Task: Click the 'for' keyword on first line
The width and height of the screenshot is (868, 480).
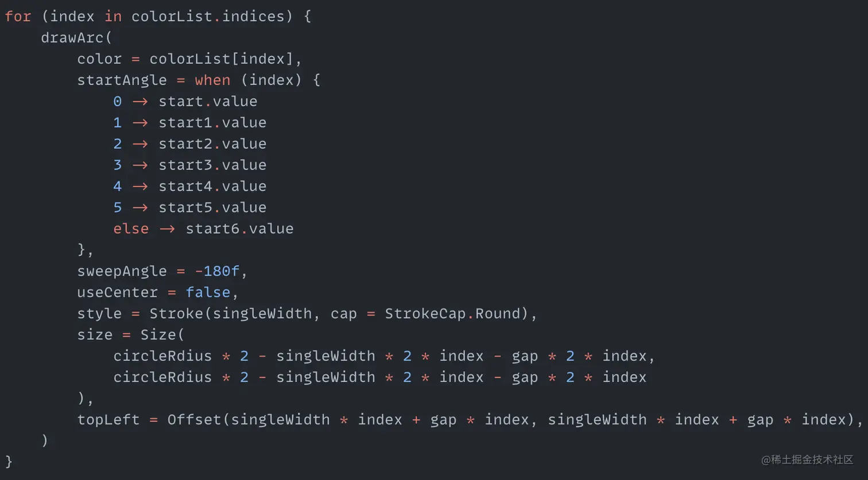Action: click(18, 17)
